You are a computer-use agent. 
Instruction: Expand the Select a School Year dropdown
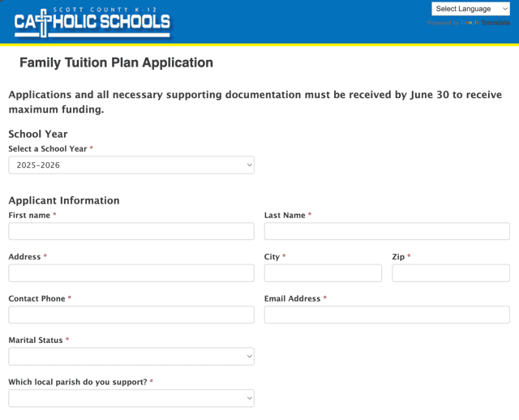coord(131,165)
